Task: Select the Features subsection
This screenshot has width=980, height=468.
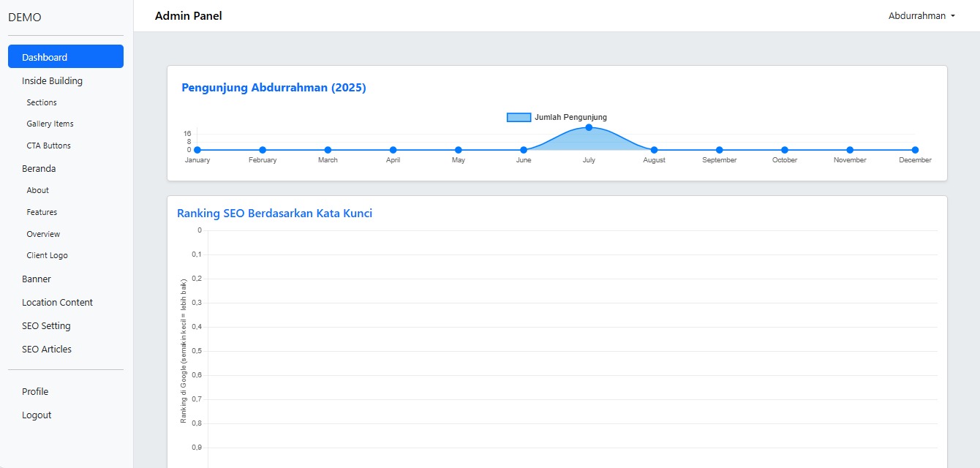Action: click(x=42, y=212)
